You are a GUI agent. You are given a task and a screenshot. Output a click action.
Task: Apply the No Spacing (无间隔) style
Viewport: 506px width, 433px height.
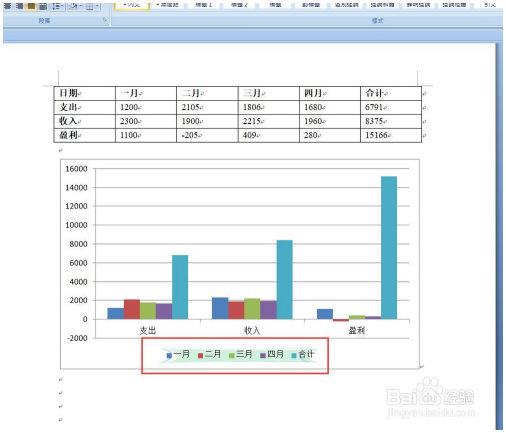click(167, 5)
